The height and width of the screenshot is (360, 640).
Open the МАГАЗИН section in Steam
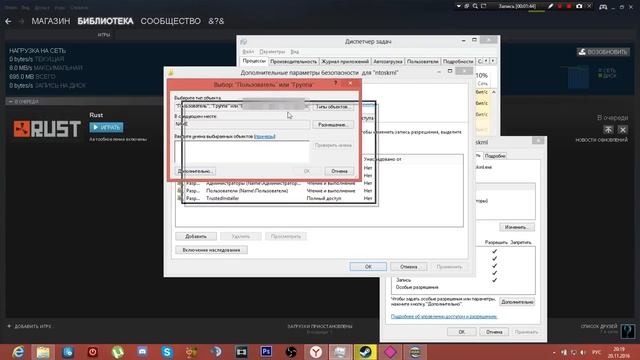click(51, 21)
